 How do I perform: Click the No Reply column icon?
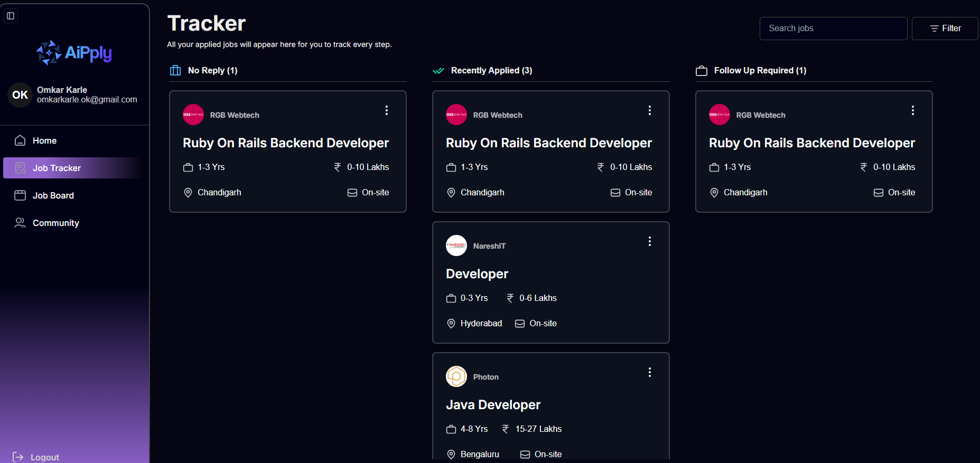pyautogui.click(x=175, y=70)
